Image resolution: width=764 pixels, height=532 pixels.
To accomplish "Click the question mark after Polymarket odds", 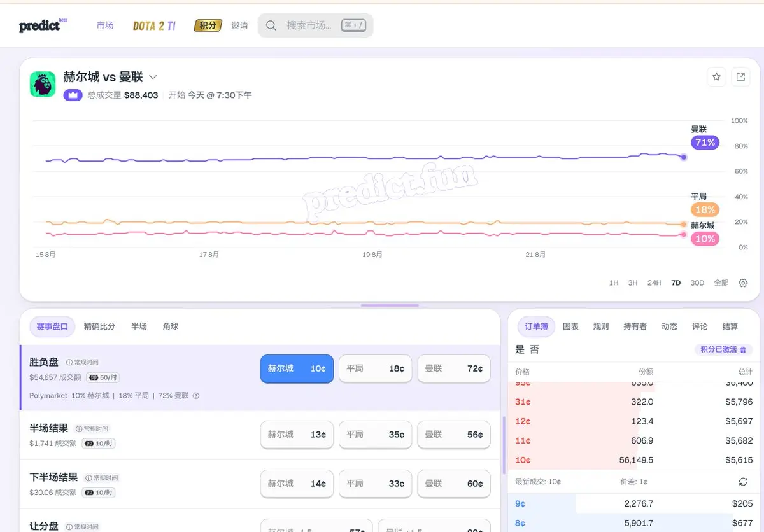I will [196, 395].
